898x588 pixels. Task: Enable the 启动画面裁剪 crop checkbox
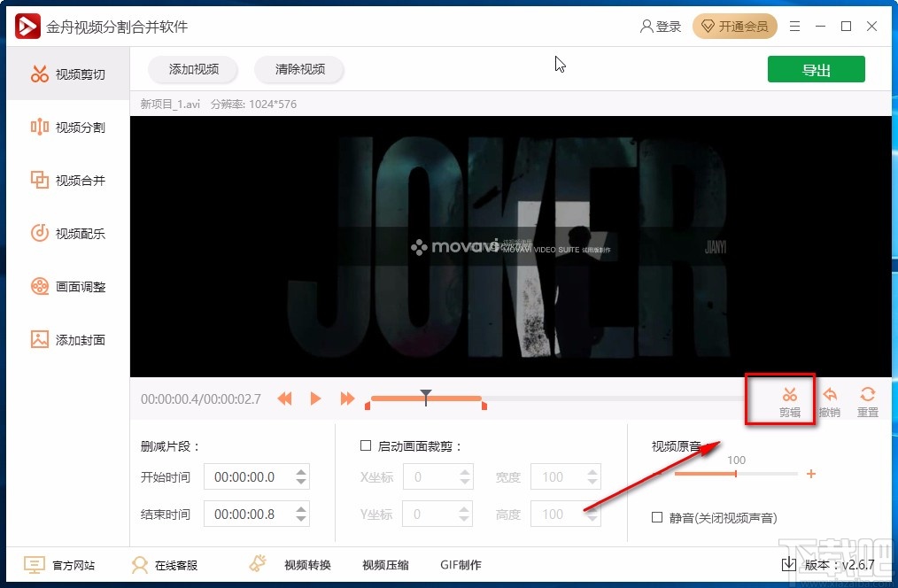(366, 445)
